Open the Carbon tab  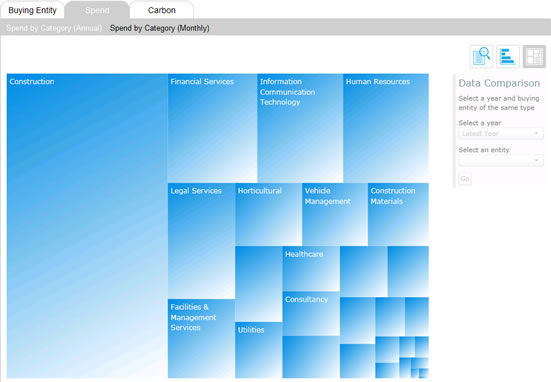coord(162,10)
